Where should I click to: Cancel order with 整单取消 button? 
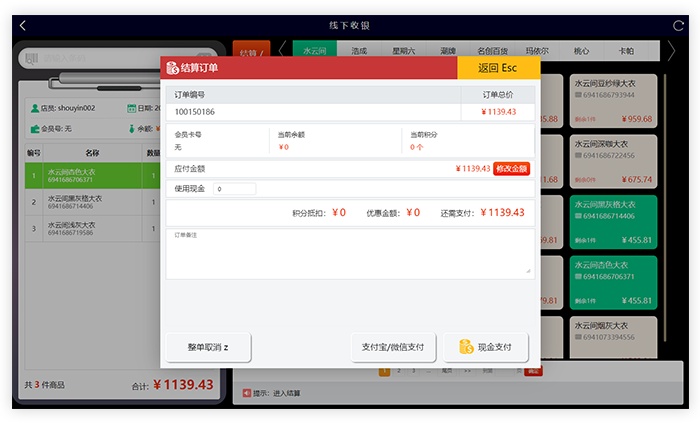[208, 347]
